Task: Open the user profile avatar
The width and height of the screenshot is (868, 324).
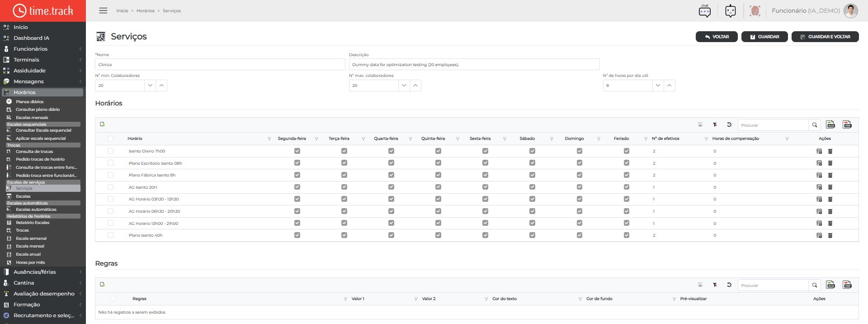Action: tap(851, 11)
